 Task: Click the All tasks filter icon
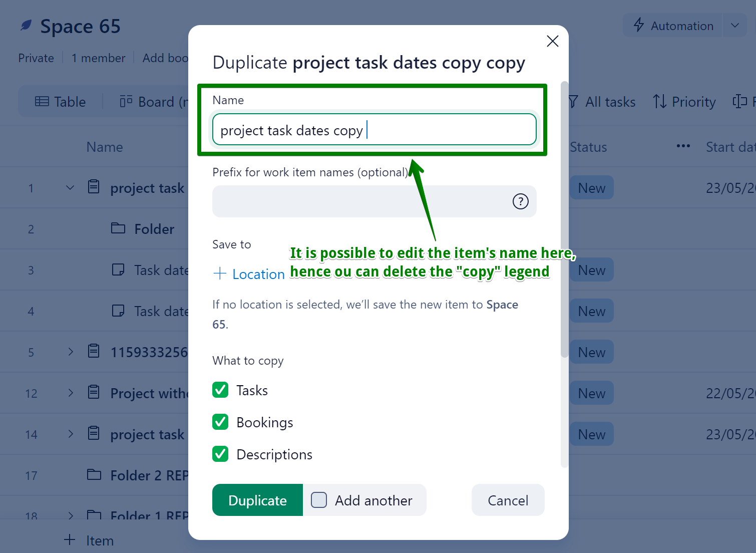tap(574, 102)
